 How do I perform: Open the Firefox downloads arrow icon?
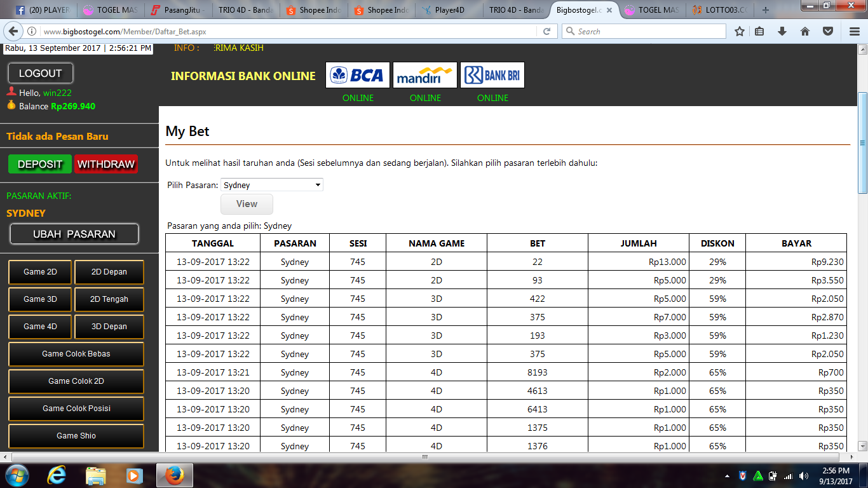click(782, 32)
